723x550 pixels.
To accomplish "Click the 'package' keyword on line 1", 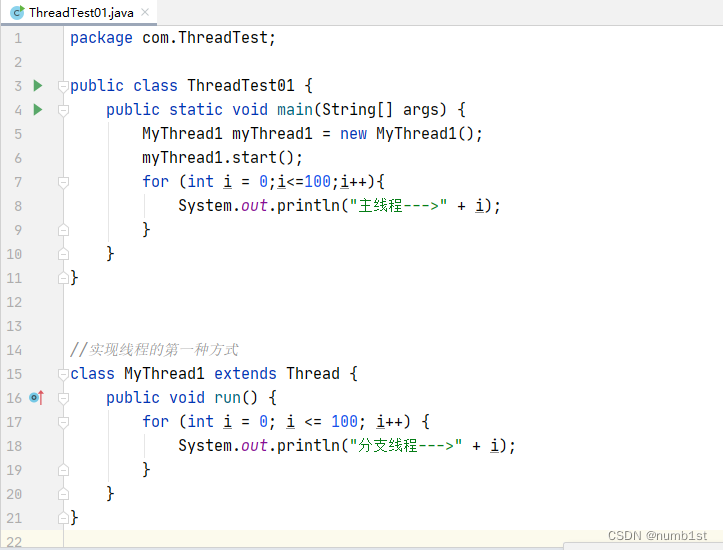I will [x=101, y=38].
